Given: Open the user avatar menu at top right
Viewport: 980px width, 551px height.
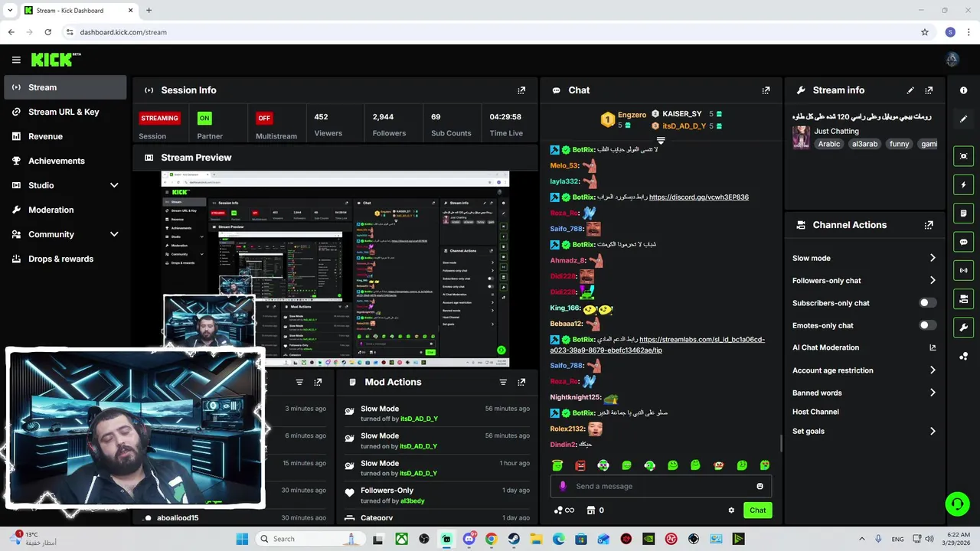Looking at the screenshot, I should [x=952, y=60].
